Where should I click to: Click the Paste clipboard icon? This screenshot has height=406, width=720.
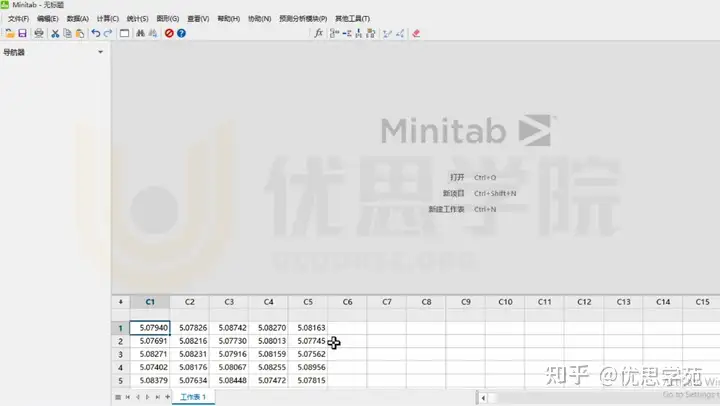80,34
